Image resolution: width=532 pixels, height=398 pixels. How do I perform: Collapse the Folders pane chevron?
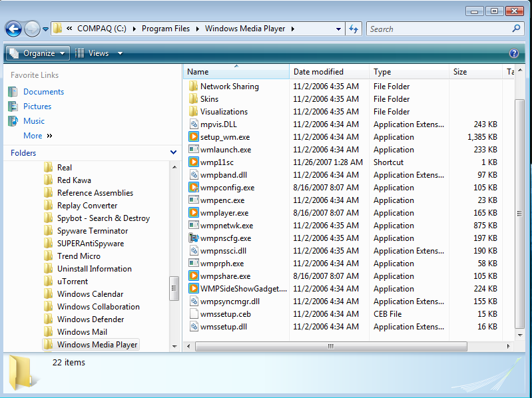[173, 152]
